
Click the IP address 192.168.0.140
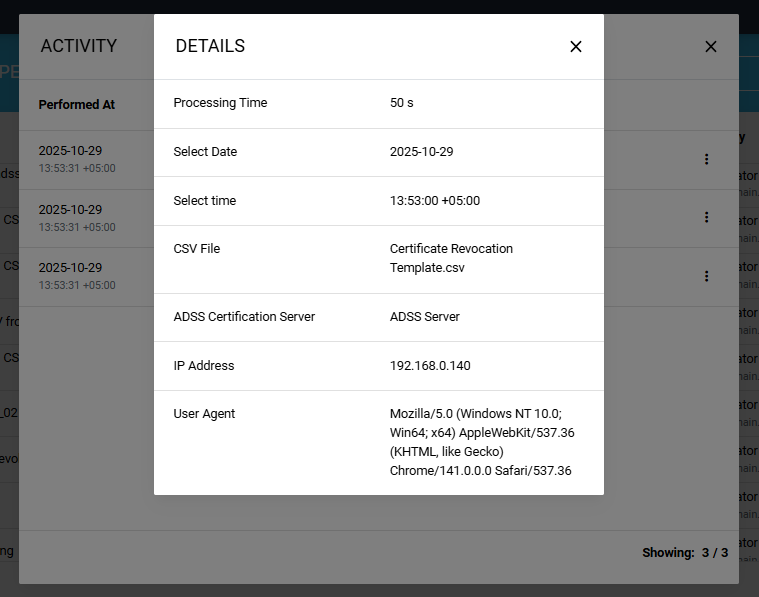click(430, 366)
